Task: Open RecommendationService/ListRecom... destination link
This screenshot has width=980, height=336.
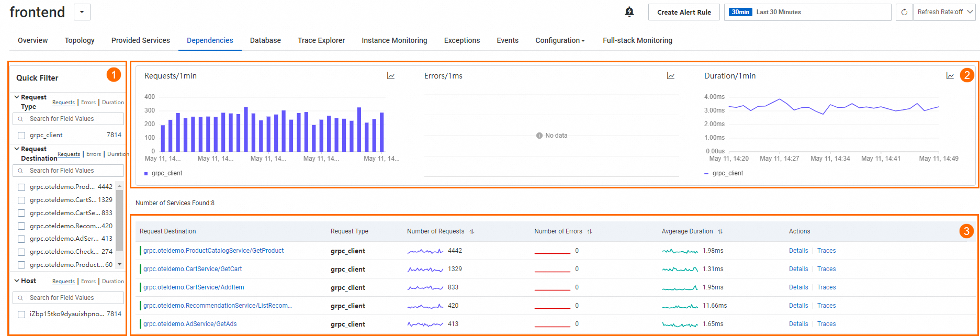Action: coord(218,306)
